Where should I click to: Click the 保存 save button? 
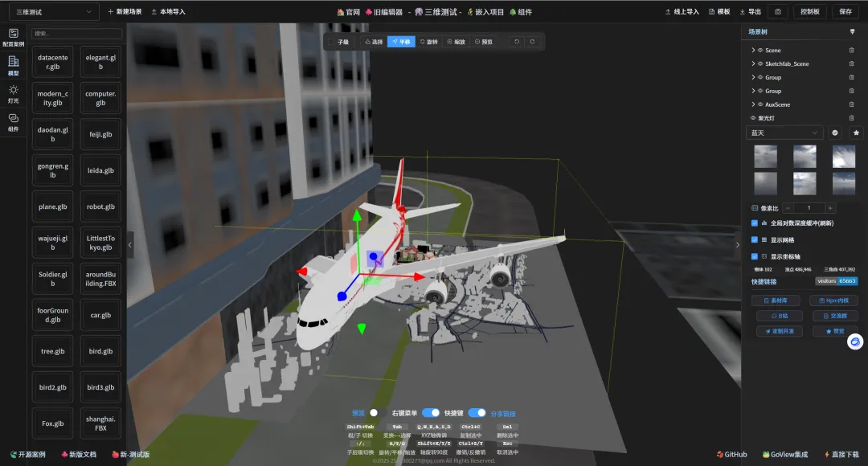pyautogui.click(x=845, y=11)
